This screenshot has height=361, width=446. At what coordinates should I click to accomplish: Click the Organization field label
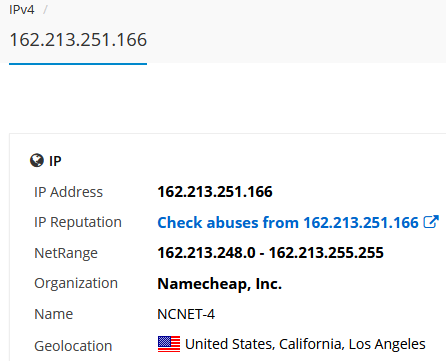coord(76,283)
